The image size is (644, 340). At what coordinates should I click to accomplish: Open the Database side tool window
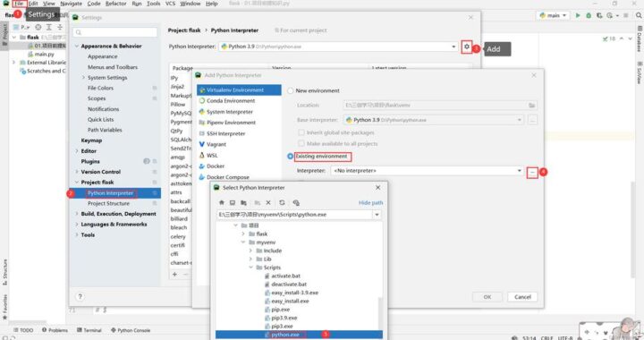coord(640,39)
